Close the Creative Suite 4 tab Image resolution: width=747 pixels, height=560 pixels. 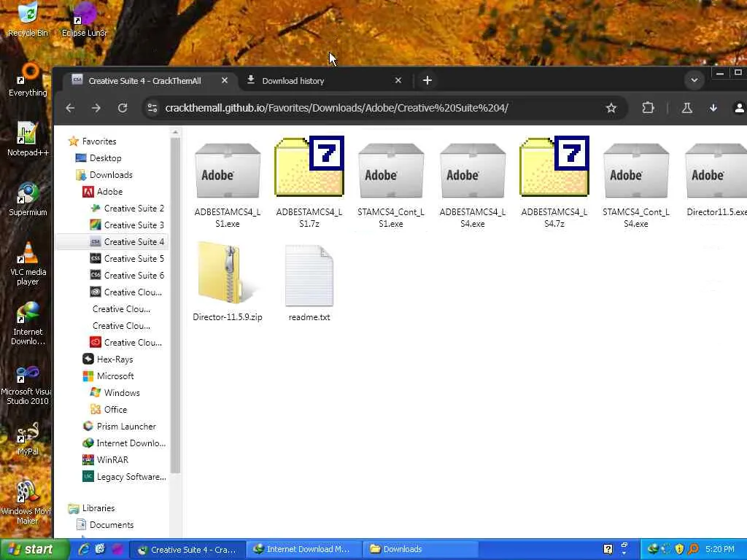(x=225, y=80)
